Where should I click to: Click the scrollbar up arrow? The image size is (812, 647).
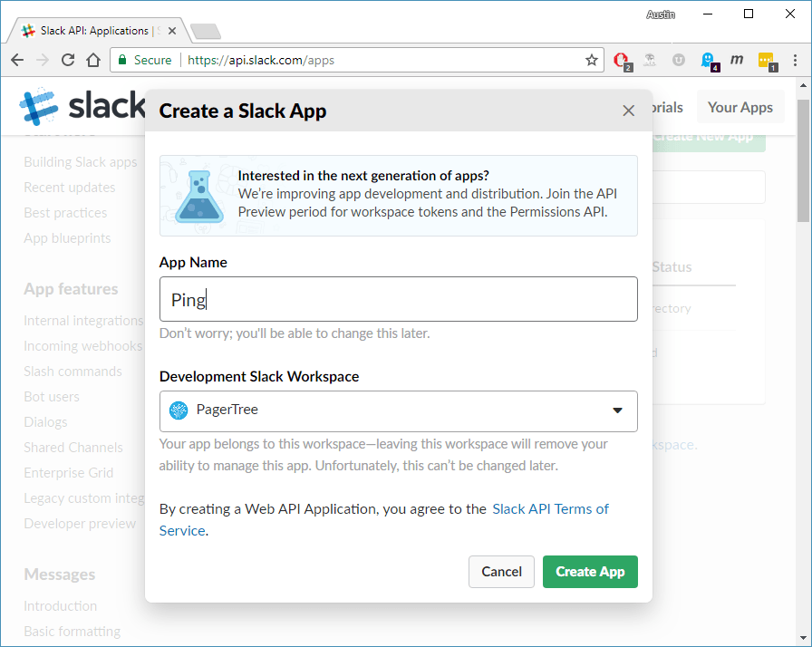pos(803,85)
